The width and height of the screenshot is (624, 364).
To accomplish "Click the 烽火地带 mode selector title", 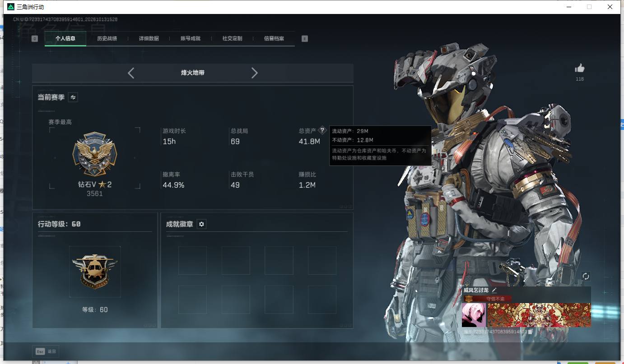I will [193, 73].
